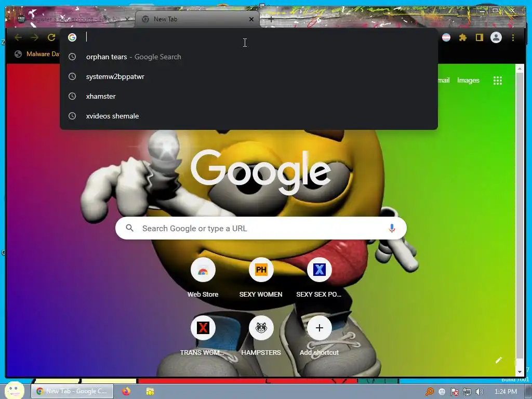This screenshot has height=399, width=532.
Task: Click the forward navigation arrow
Action: pyautogui.click(x=35, y=37)
